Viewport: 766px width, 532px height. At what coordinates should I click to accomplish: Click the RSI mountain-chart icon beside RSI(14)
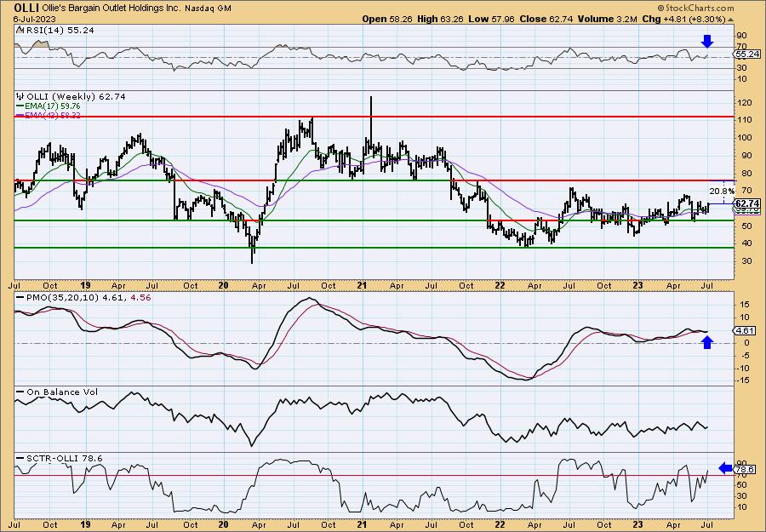coord(20,31)
